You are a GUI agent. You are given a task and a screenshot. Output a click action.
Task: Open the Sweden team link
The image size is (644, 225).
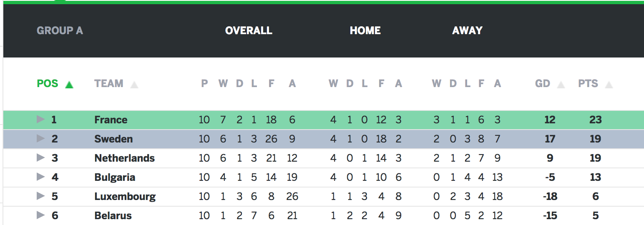(113, 139)
